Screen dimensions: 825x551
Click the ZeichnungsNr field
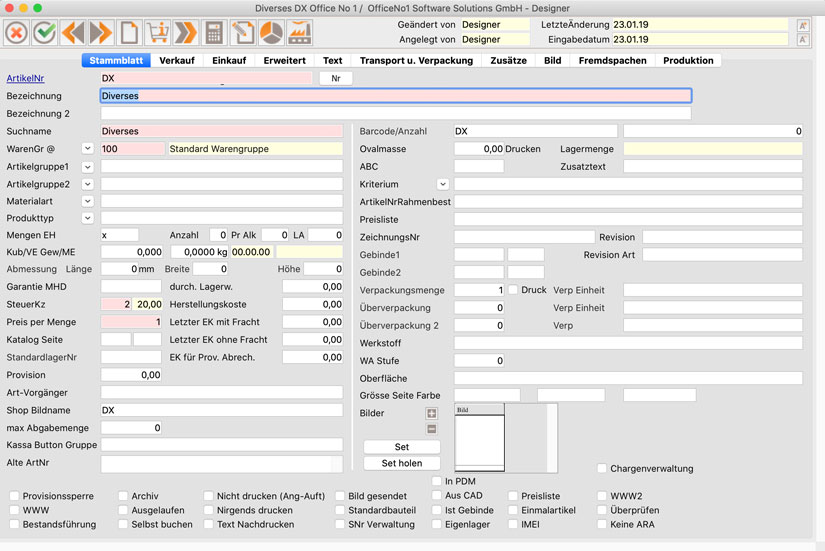pyautogui.click(x=524, y=237)
